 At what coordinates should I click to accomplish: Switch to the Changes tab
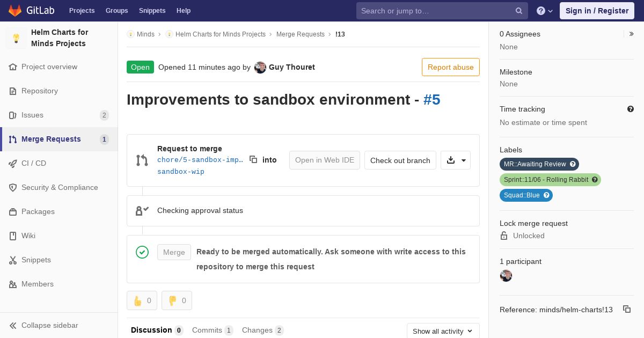[262, 330]
